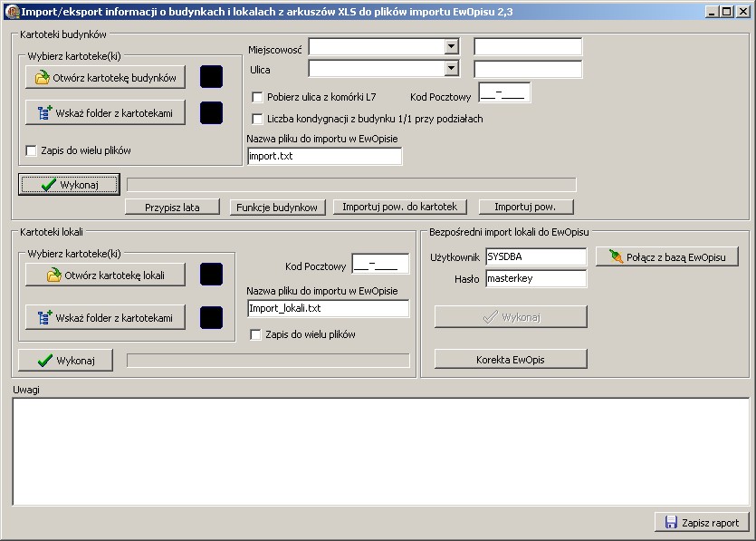The height and width of the screenshot is (541, 756).
Task: Enable Zapis do wielu plików for lokale
Action: click(x=255, y=334)
